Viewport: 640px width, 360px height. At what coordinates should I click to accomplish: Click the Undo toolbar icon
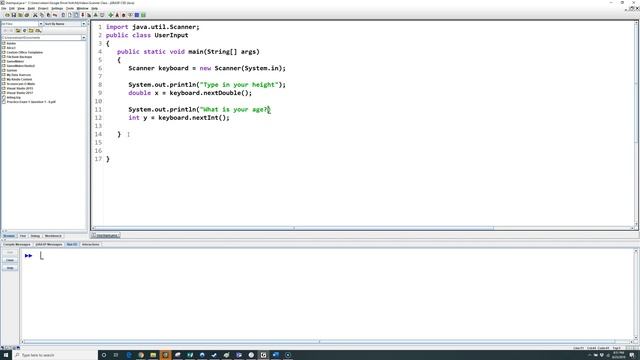pyautogui.click(x=55, y=15)
